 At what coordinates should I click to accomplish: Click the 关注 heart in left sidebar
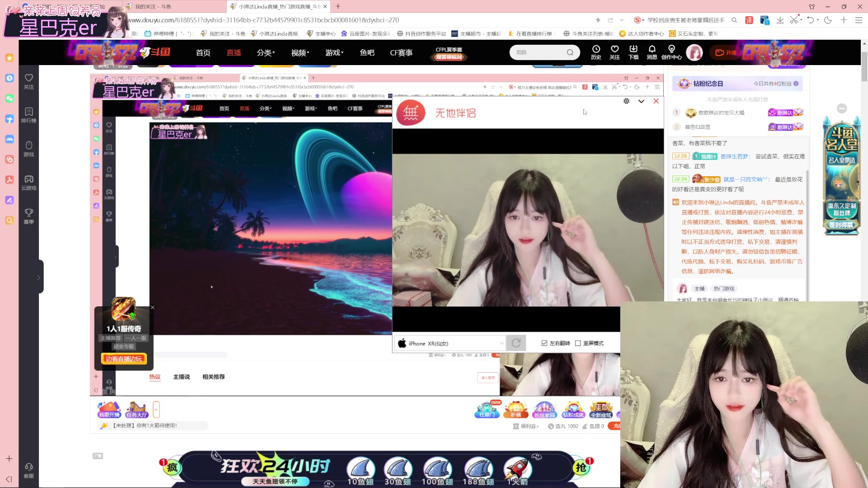click(x=29, y=81)
